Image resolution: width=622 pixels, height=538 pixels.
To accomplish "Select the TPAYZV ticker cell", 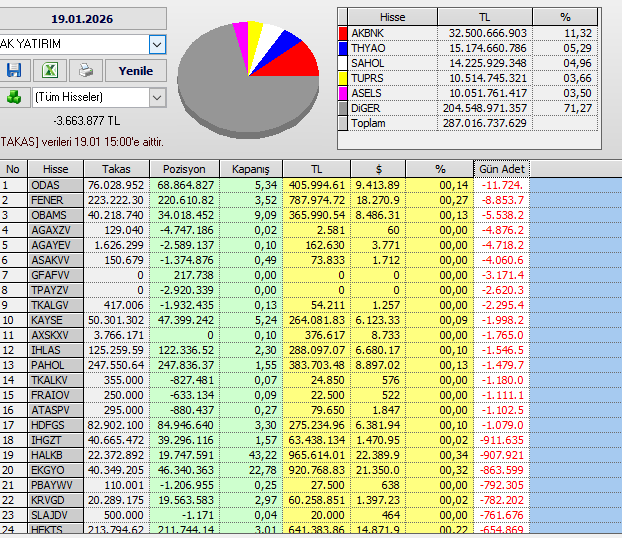I will [x=56, y=290].
